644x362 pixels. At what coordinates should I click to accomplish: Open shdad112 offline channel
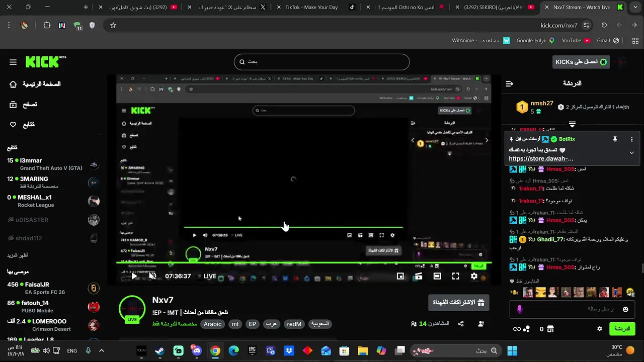coord(53,238)
